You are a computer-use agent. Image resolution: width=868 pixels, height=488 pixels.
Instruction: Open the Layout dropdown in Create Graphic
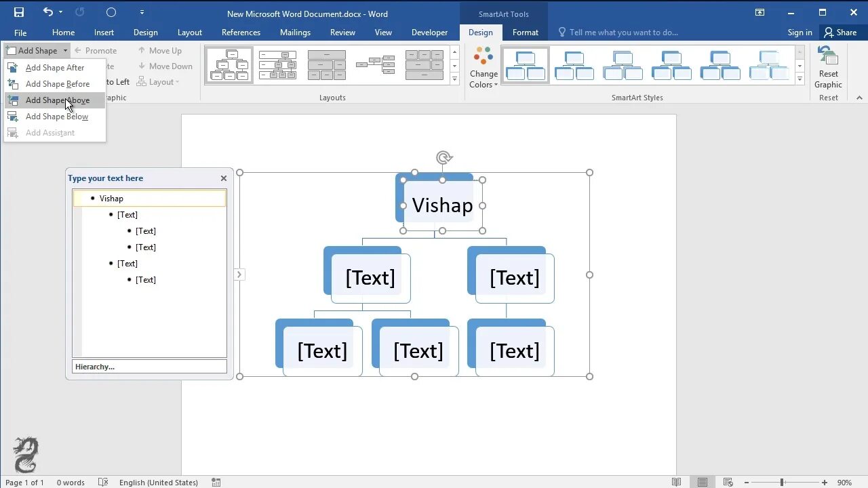coord(159,82)
